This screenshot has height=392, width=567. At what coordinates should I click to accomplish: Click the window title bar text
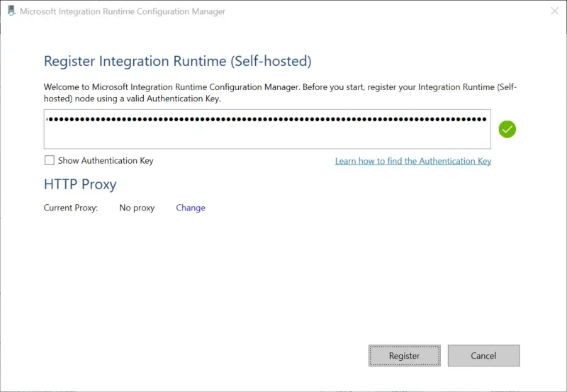[x=122, y=11]
